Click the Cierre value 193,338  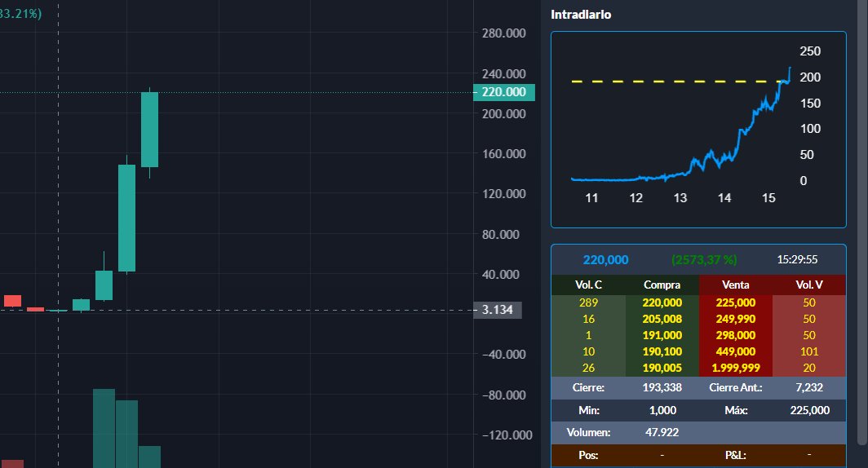(662, 388)
